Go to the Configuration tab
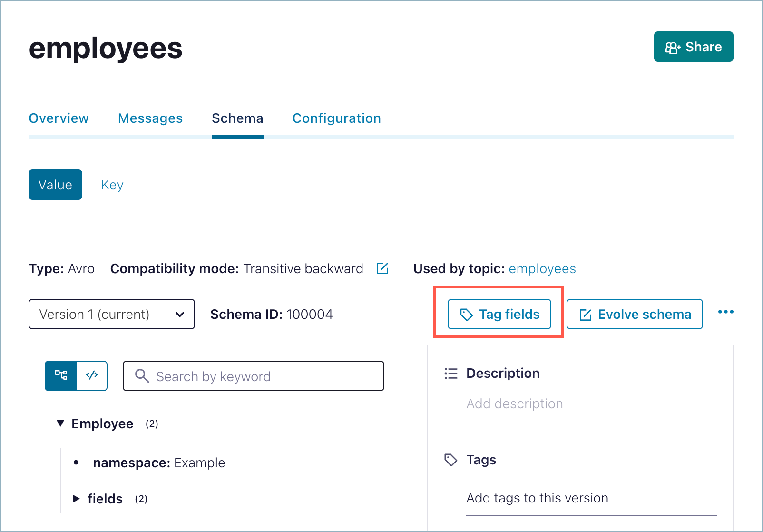Screen dimensions: 763x532 [x=336, y=118]
